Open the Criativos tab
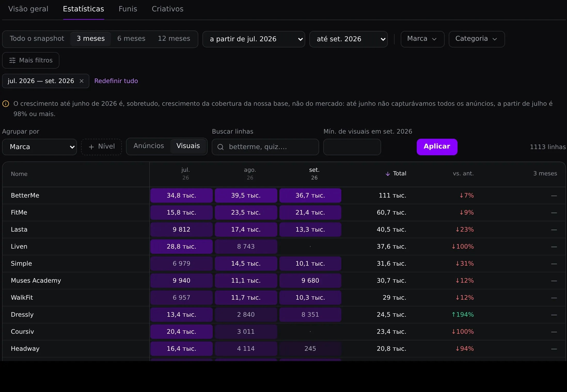This screenshot has height=392, width=567. coord(168,9)
